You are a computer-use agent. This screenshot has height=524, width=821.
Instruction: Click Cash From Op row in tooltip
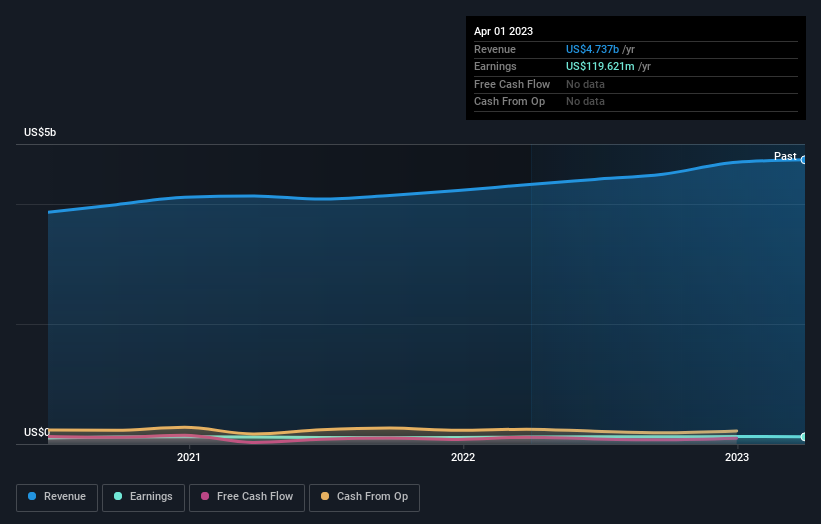(636, 102)
